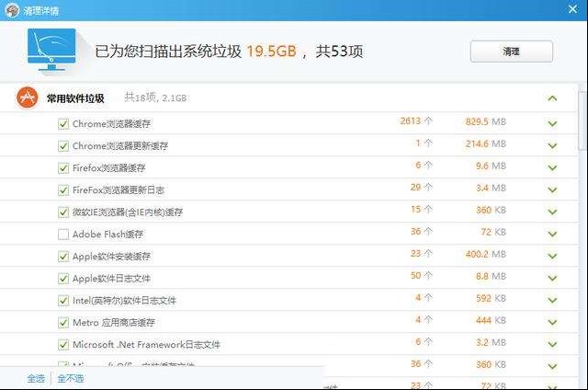Image resolution: width=588 pixels, height=390 pixels.
Task: Collapse the 常用软件垃圾 section
Action: coord(552,98)
